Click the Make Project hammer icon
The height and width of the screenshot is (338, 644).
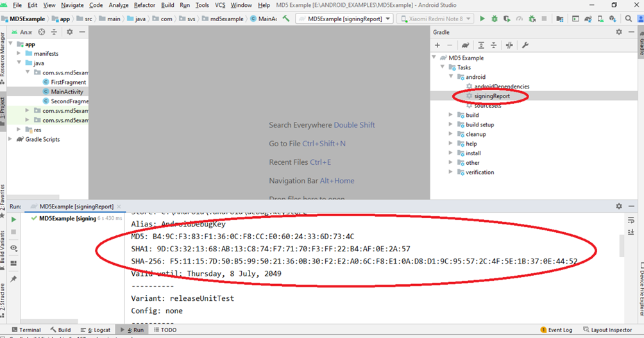(x=286, y=19)
